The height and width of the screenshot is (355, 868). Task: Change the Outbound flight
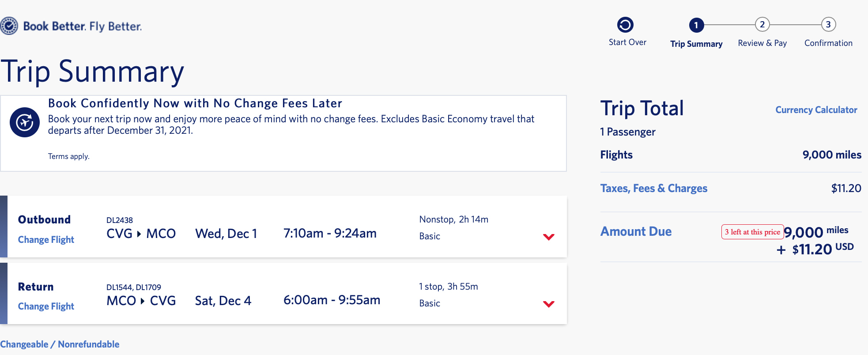click(x=46, y=240)
